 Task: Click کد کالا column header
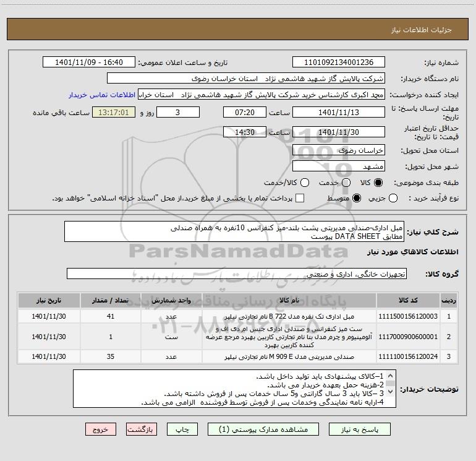(408, 300)
